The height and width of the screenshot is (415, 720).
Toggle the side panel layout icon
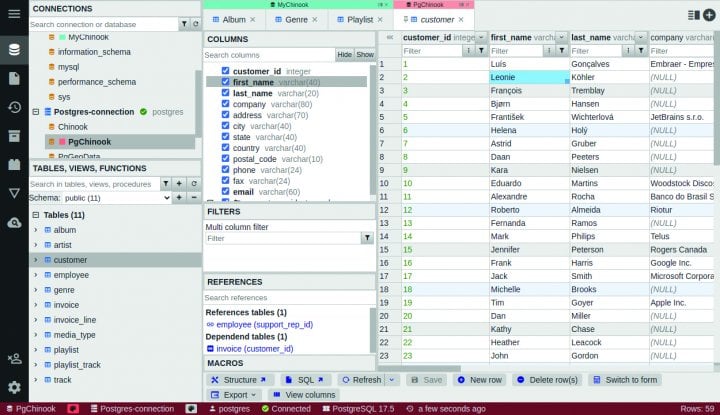coord(693,15)
